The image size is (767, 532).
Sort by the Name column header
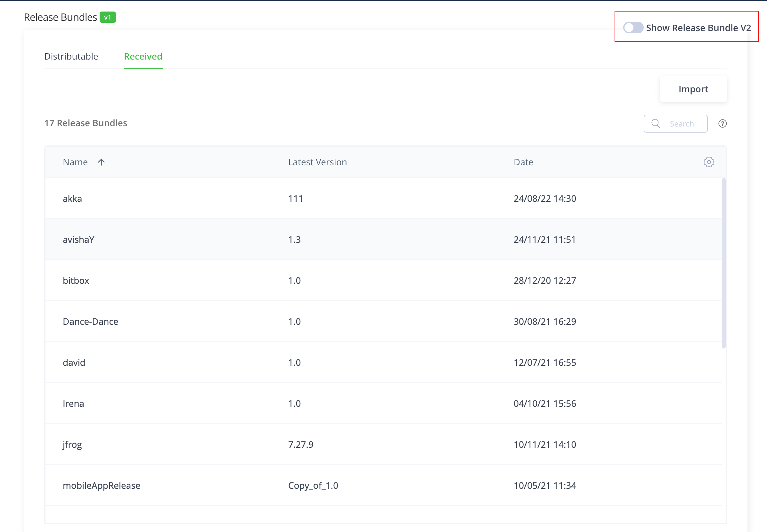75,162
